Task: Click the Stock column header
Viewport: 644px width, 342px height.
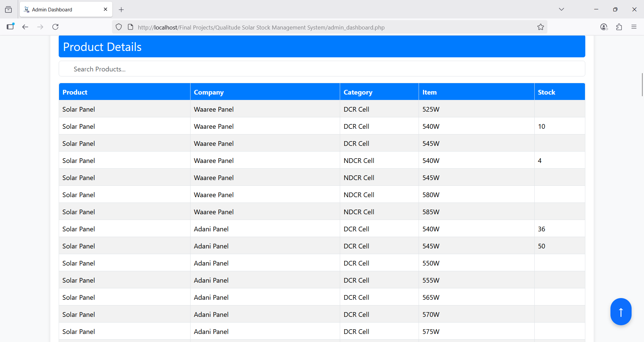Action: 546,92
